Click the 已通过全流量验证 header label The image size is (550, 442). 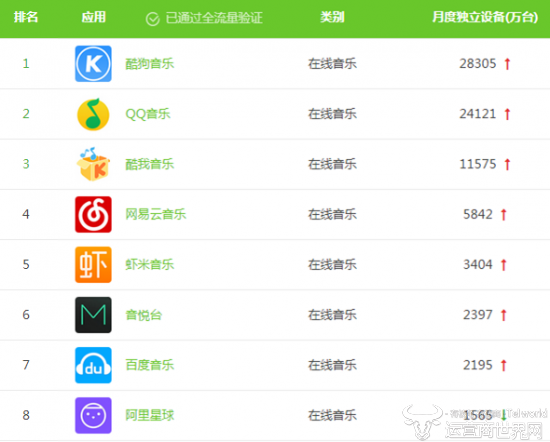214,18
